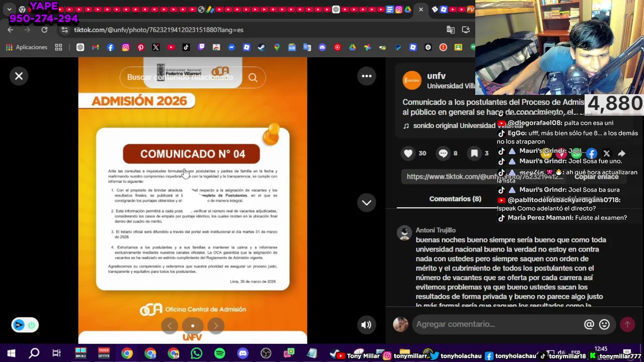Click the tiktok.com address bar URL
This screenshot has height=362, width=644.
pos(158,30)
